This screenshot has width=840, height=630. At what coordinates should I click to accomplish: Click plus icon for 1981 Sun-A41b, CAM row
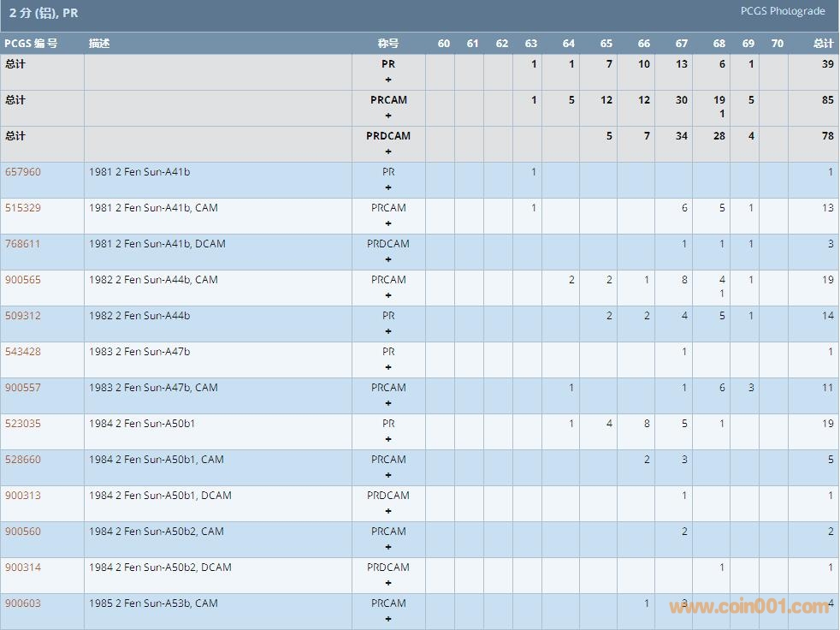(388, 223)
